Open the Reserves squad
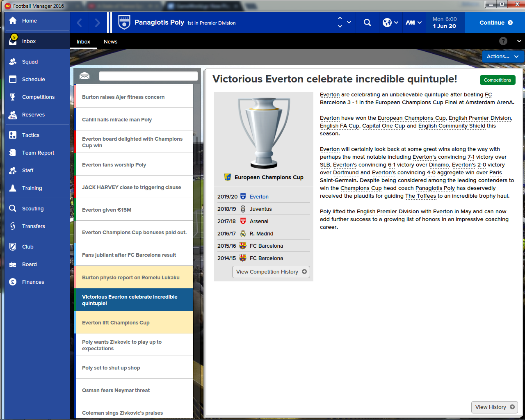Screen dimensions: 525x420 point(37,114)
